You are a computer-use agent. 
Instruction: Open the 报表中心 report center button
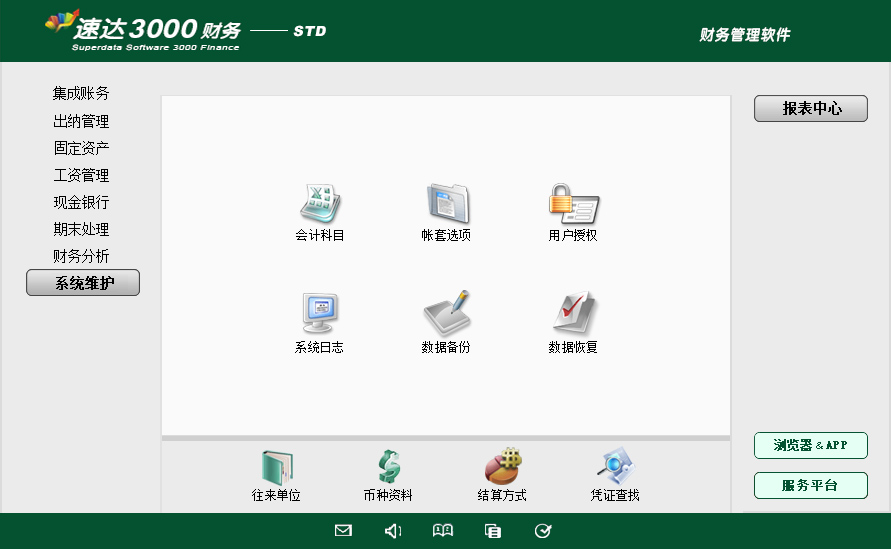tap(811, 109)
